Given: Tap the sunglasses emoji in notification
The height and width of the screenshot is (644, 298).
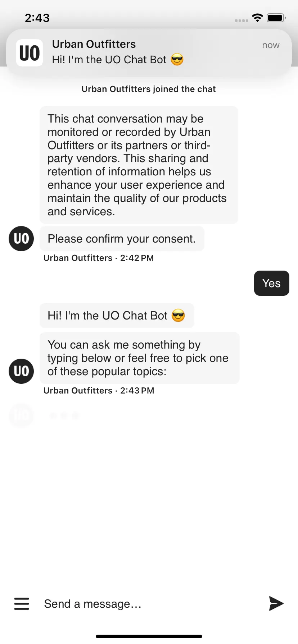Looking at the screenshot, I should (x=177, y=59).
